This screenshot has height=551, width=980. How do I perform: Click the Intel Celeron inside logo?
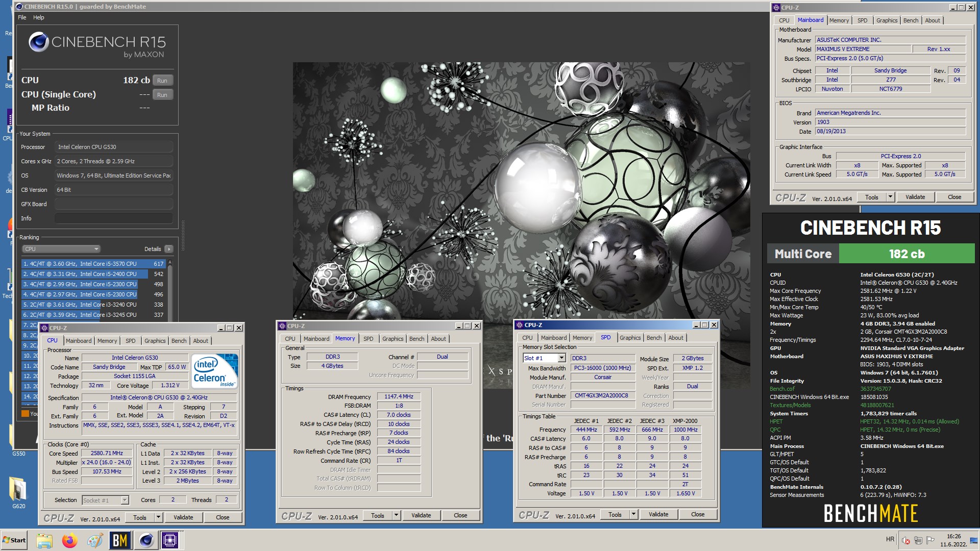coord(214,371)
